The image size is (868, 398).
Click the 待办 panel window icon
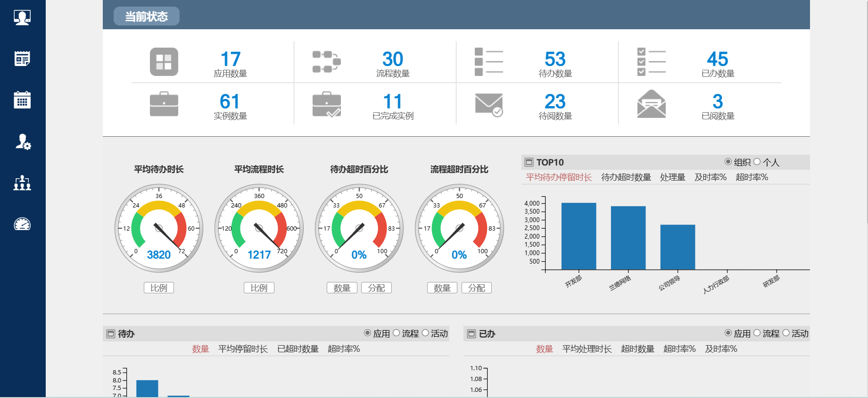111,334
